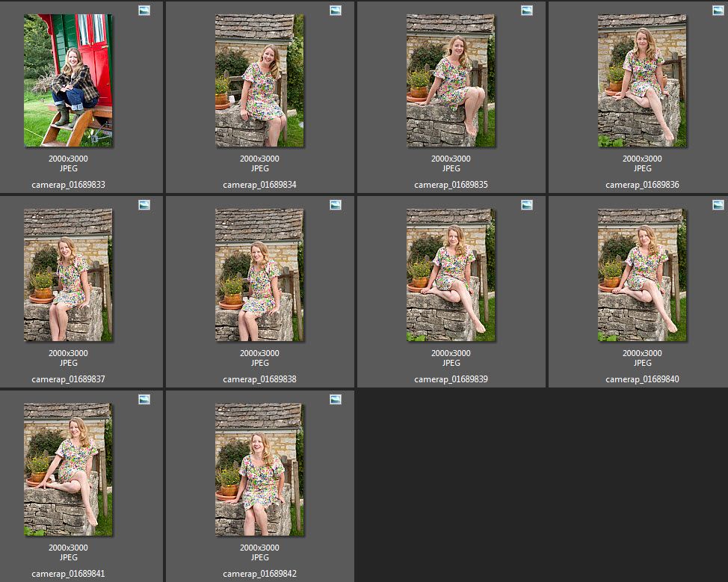Select the camerap_01689835 photo thumbnail

(x=451, y=81)
